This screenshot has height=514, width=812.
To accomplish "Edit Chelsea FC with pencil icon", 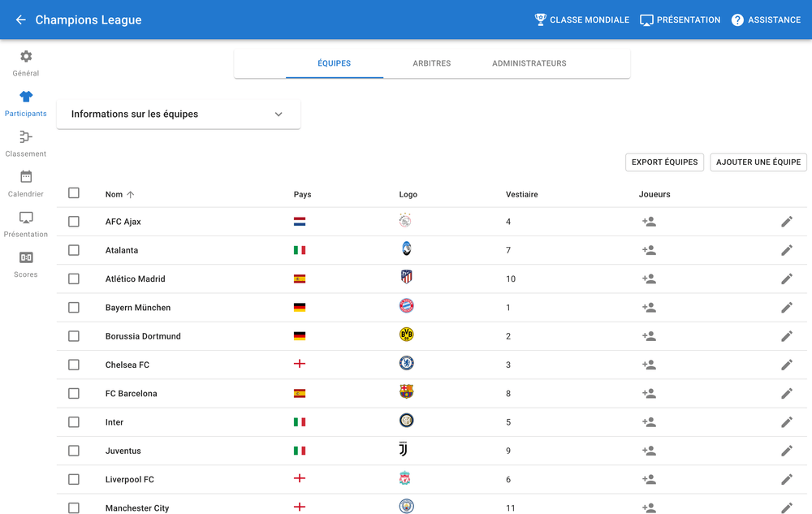I will pos(787,365).
